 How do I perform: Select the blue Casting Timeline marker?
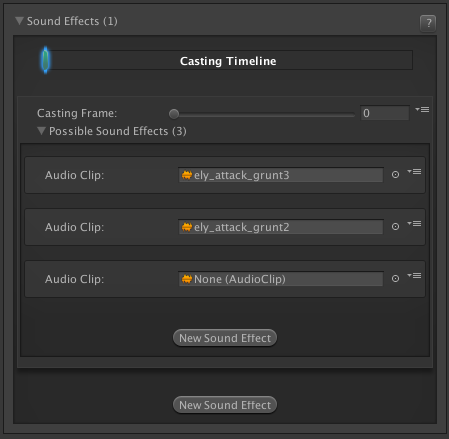(45, 60)
